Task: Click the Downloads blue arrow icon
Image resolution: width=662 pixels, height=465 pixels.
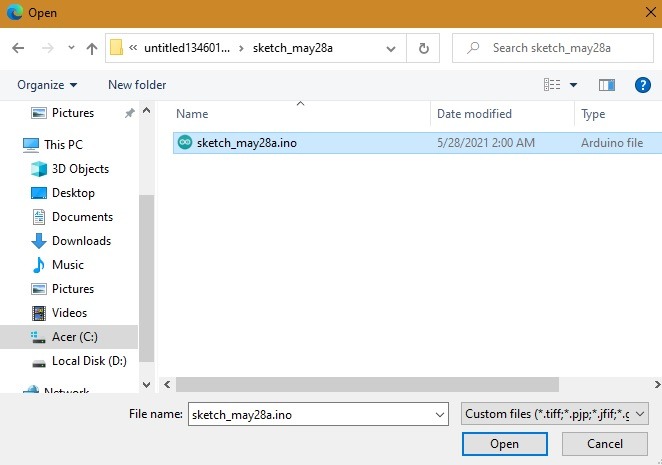Action: (39, 241)
